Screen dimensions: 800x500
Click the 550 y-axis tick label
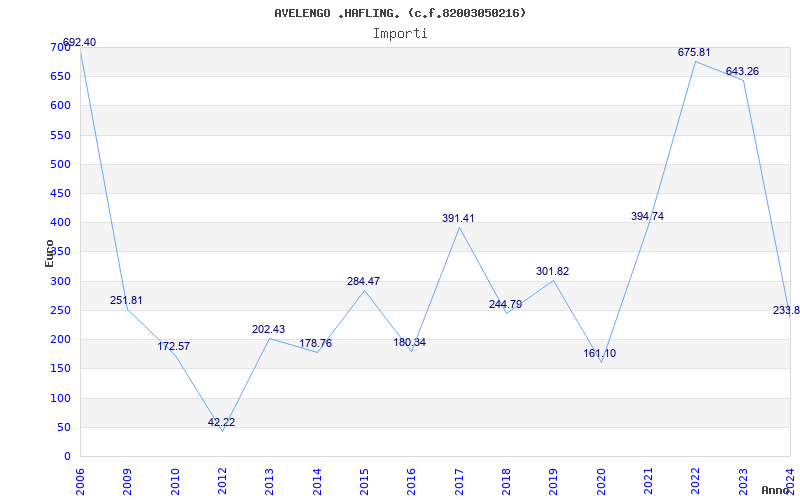[x=60, y=135]
